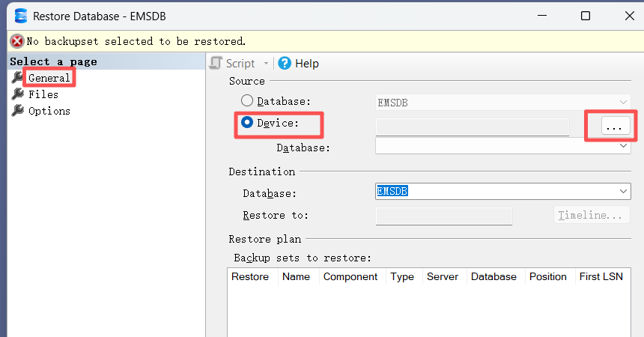The width and height of the screenshot is (644, 337).
Task: Expand the Script dropdown arrow
Action: (x=266, y=64)
